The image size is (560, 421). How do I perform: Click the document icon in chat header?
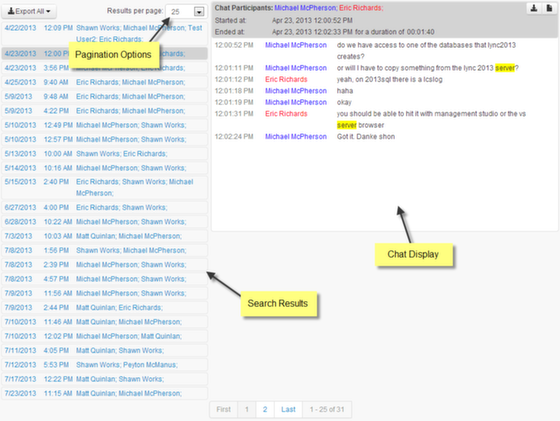pyautogui.click(x=549, y=8)
